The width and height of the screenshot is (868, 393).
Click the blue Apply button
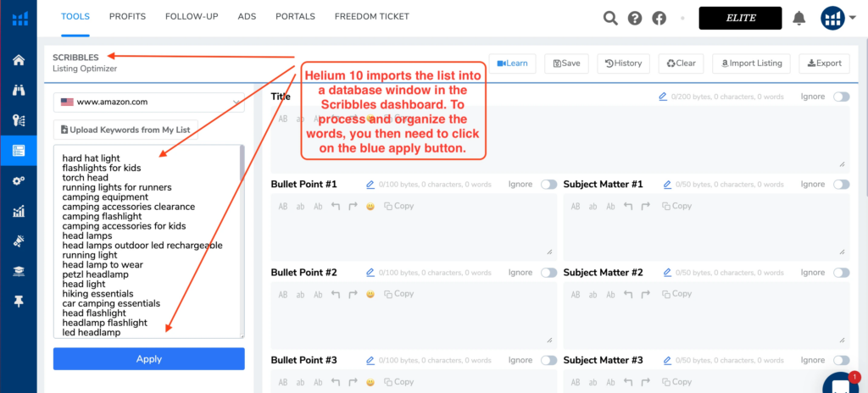point(149,358)
